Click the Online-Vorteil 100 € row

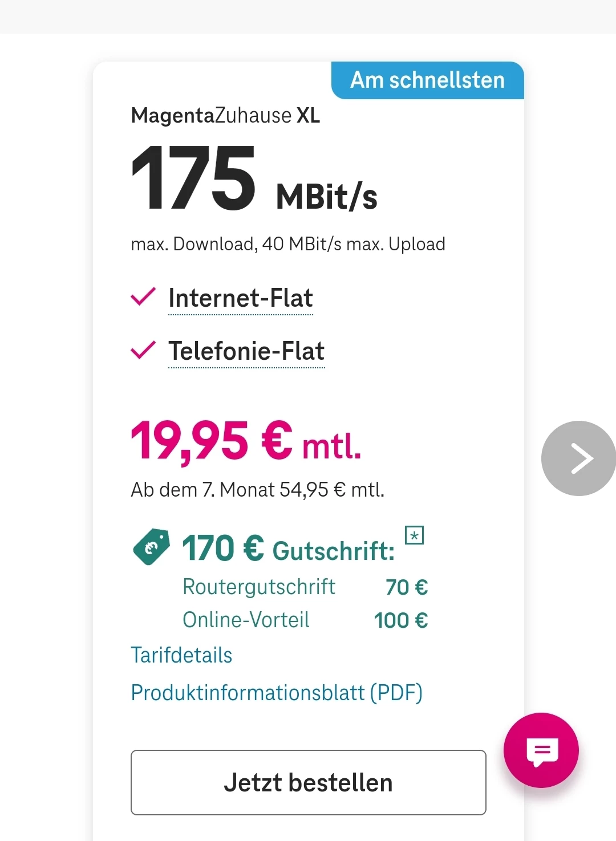(x=305, y=620)
